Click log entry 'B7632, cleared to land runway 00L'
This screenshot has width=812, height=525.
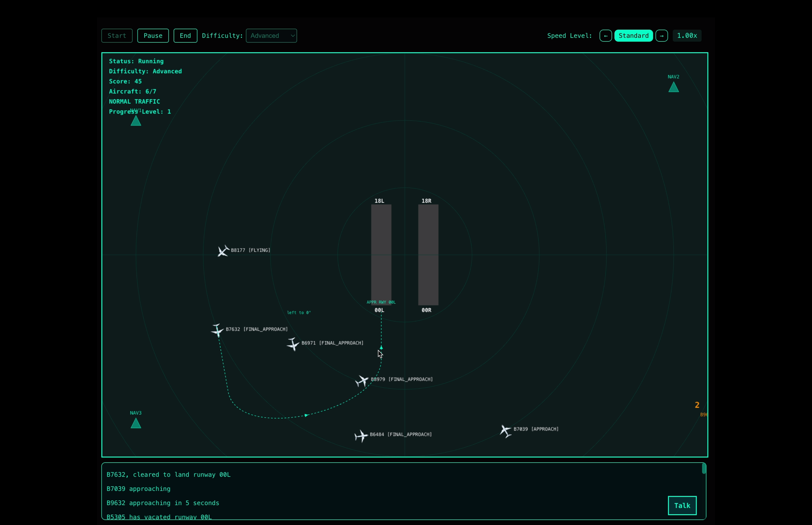pos(169,474)
